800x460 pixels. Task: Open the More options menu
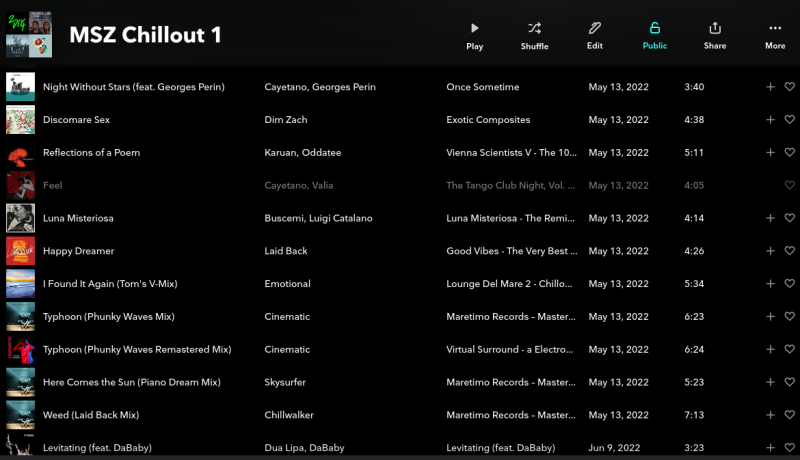pyautogui.click(x=775, y=36)
